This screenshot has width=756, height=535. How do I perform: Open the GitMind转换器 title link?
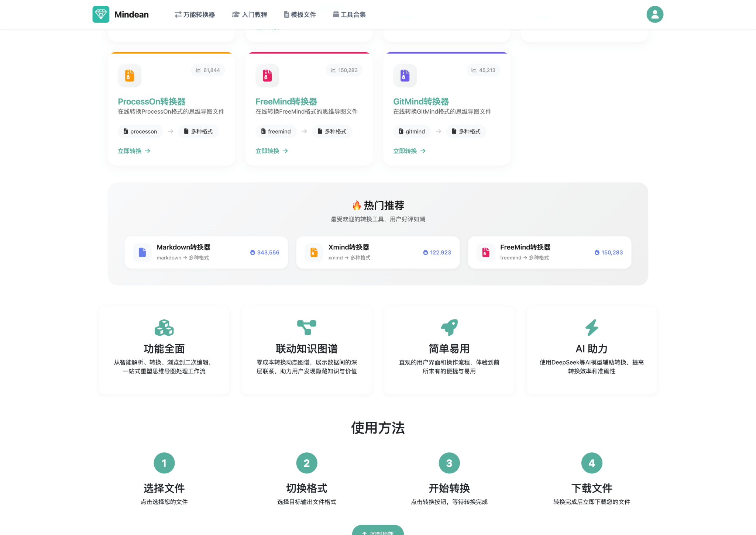coord(421,101)
